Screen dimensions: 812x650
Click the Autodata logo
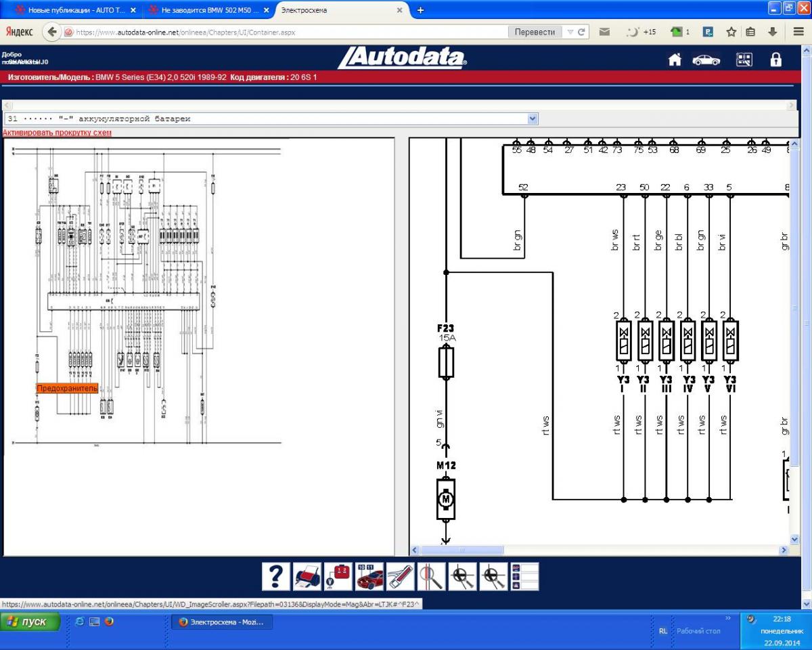point(402,58)
